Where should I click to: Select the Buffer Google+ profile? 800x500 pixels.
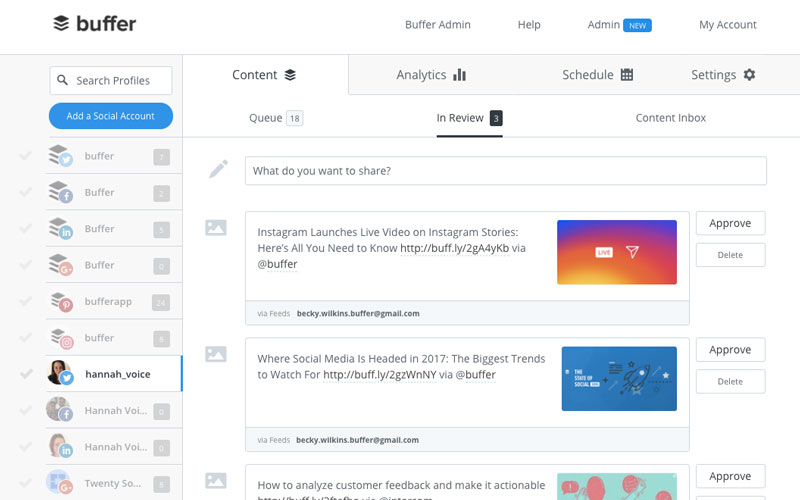pos(100,265)
